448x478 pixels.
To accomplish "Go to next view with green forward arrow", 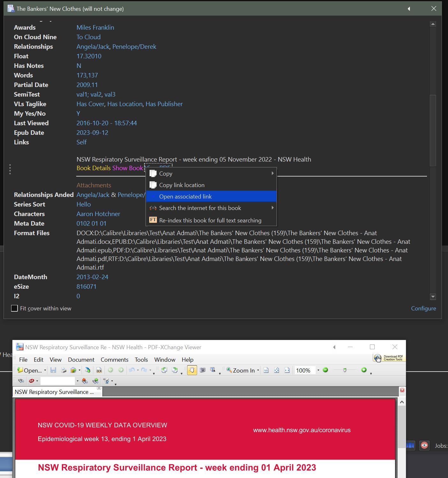I will click(x=121, y=370).
